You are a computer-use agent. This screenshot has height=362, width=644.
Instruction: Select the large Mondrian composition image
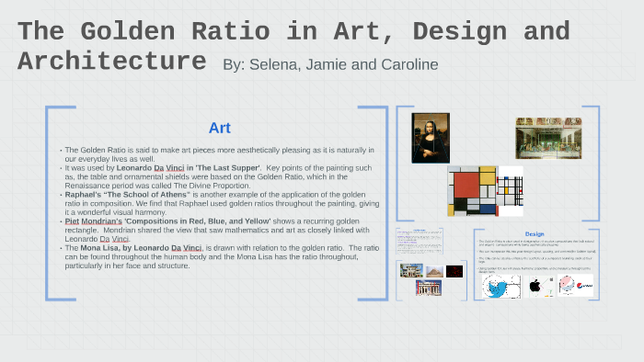(x=472, y=191)
